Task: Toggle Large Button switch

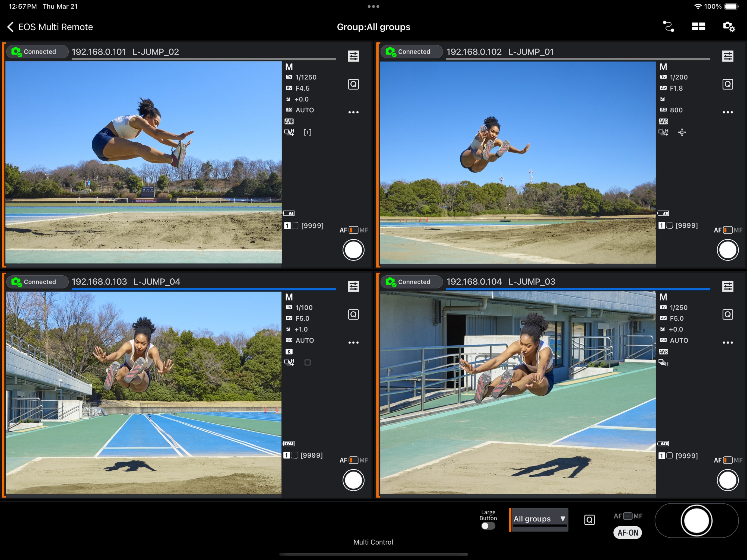Action: pyautogui.click(x=488, y=526)
